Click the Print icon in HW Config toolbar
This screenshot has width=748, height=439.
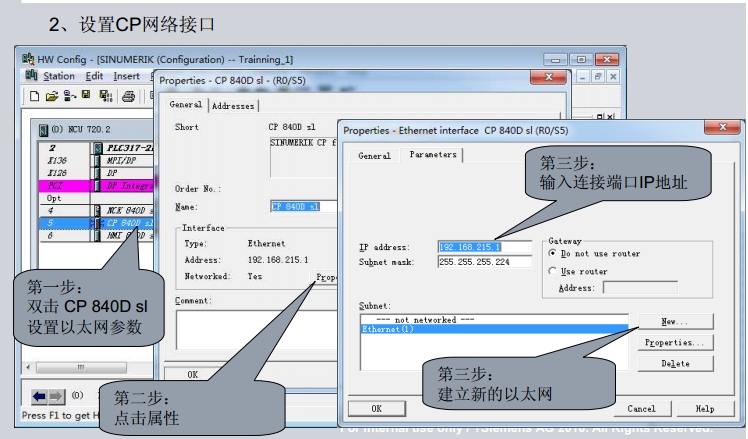pos(128,96)
